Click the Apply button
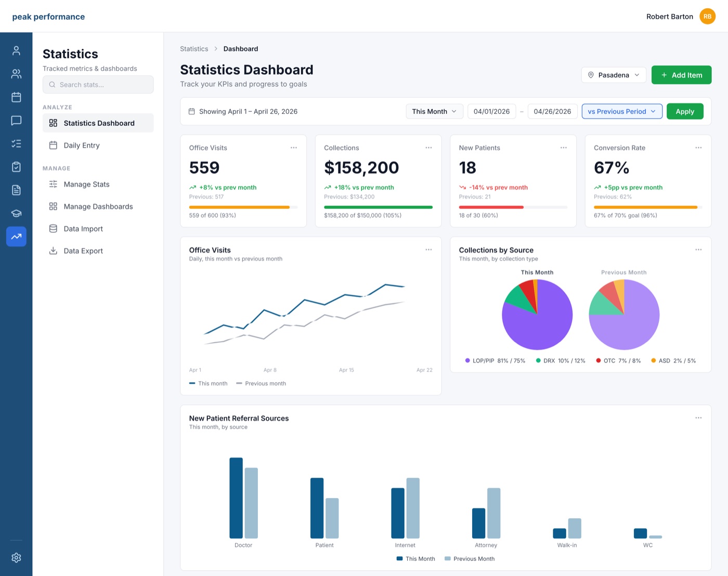728x576 pixels. (685, 111)
